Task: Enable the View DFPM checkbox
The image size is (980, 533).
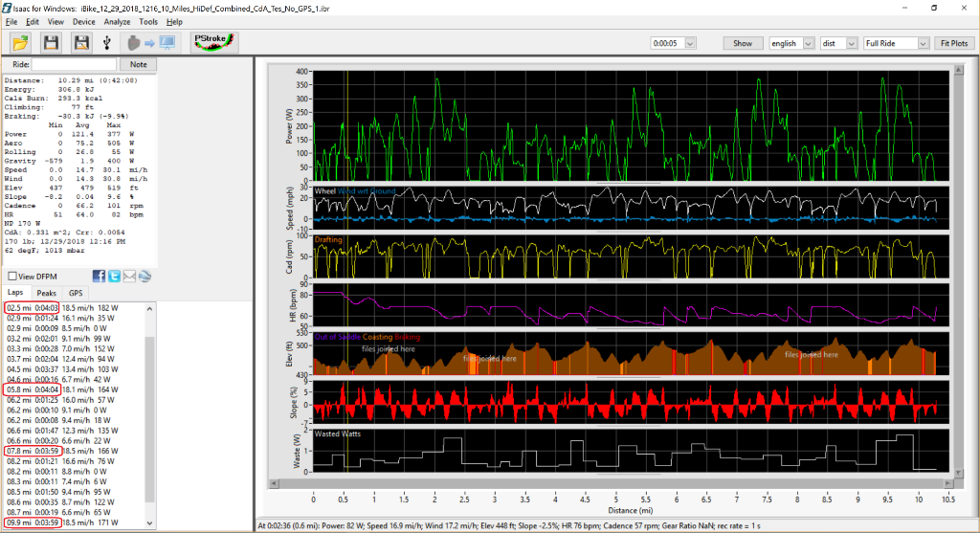Action: (12, 277)
